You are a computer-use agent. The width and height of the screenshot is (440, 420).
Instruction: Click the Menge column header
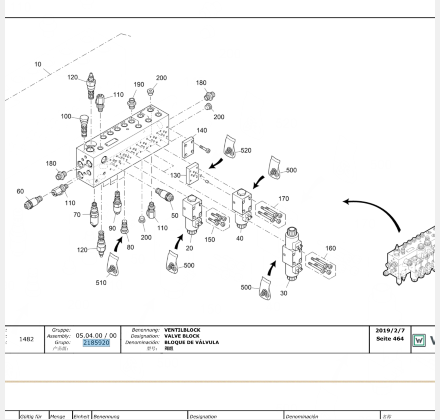57,416
